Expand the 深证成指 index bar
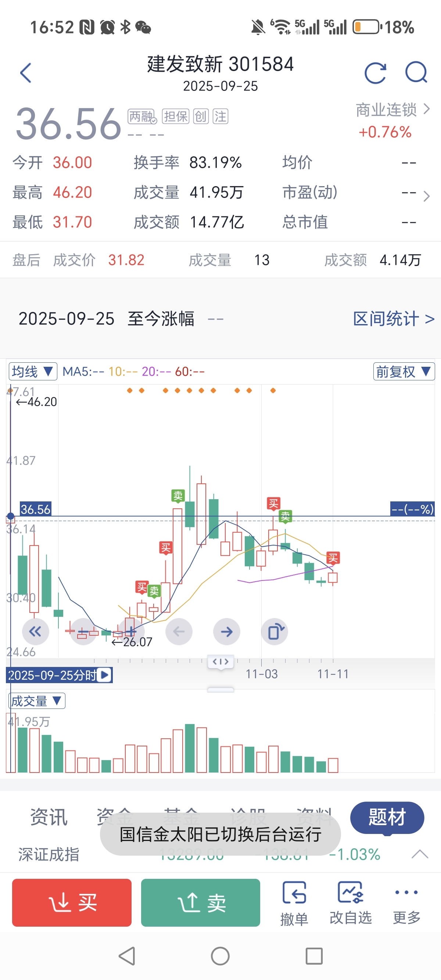Image resolution: width=441 pixels, height=980 pixels. (x=420, y=855)
